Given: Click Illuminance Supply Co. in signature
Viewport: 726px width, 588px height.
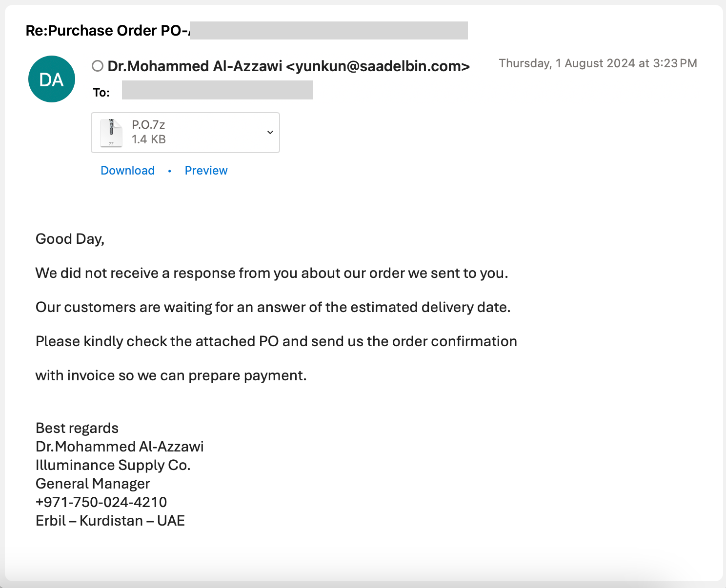Looking at the screenshot, I should coord(113,465).
